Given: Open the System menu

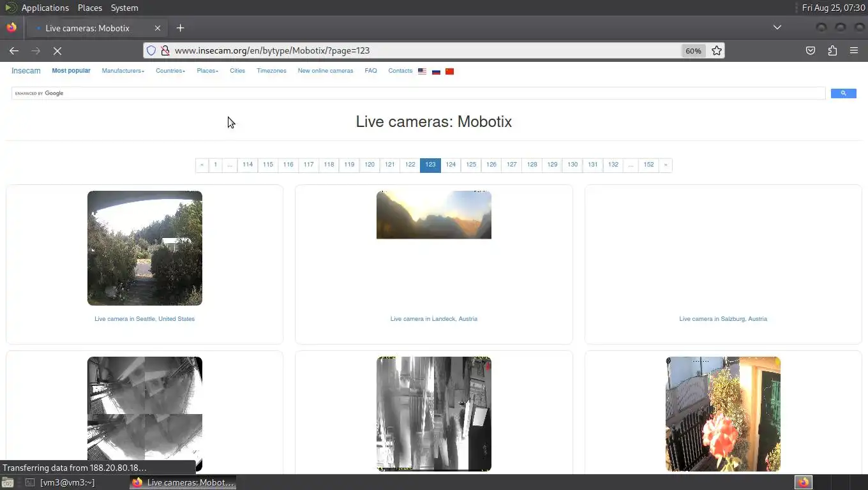Looking at the screenshot, I should pyautogui.click(x=124, y=8).
